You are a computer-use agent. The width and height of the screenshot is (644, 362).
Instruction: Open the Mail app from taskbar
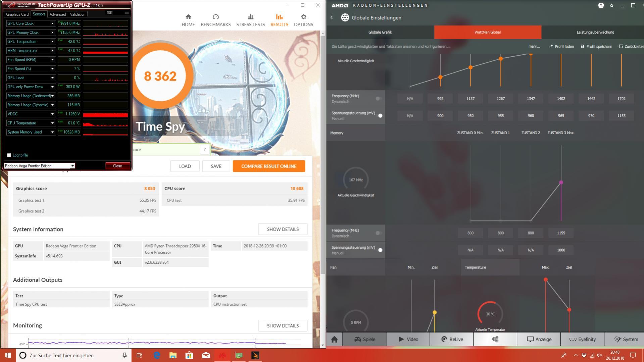pyautogui.click(x=206, y=355)
